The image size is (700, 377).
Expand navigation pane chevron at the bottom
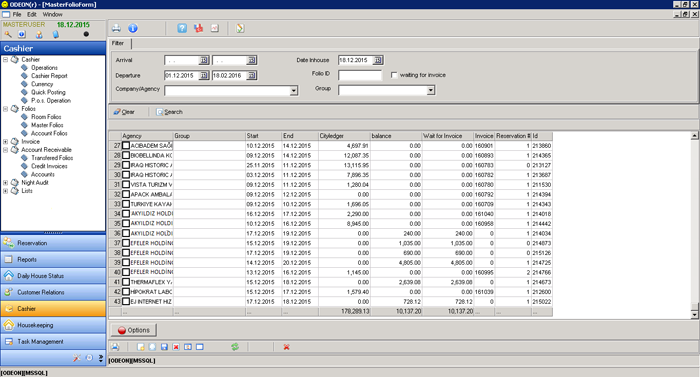click(x=101, y=358)
